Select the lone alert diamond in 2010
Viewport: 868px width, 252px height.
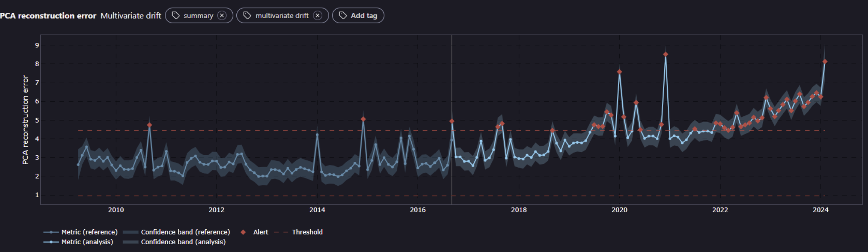click(149, 125)
